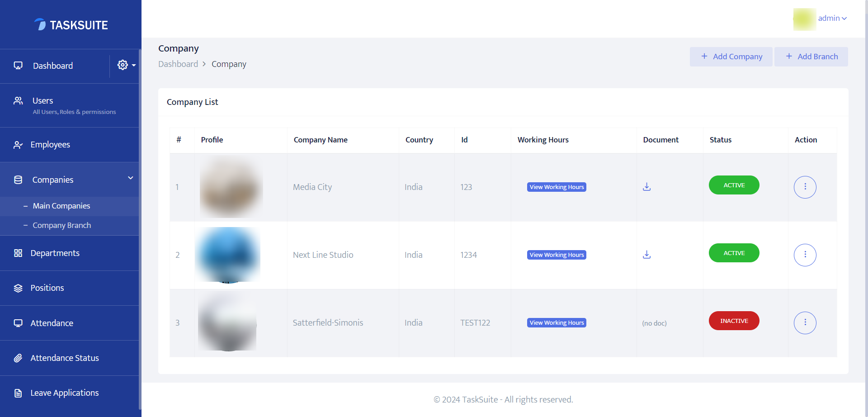This screenshot has width=868, height=417.
Task: Open Attendance Status via the paperclip icon
Action: pyautogui.click(x=18, y=358)
